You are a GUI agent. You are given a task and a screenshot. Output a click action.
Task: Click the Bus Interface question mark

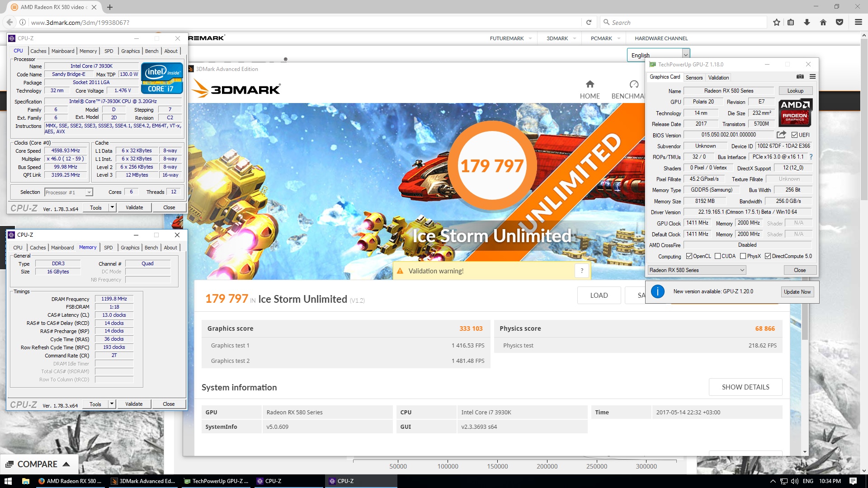coord(811,157)
